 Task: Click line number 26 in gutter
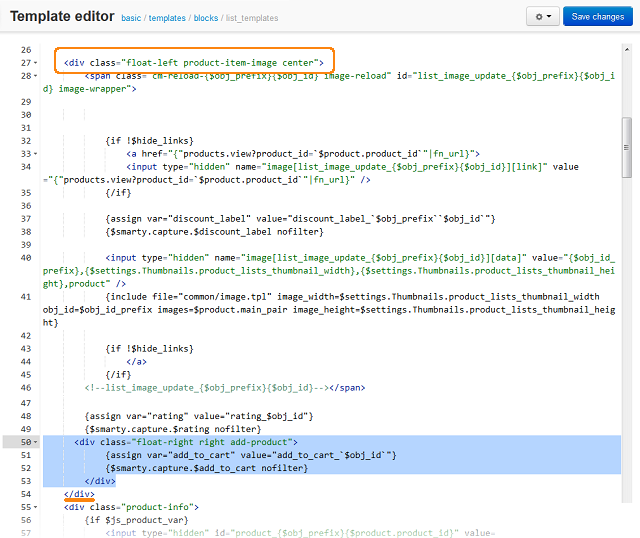[26, 50]
